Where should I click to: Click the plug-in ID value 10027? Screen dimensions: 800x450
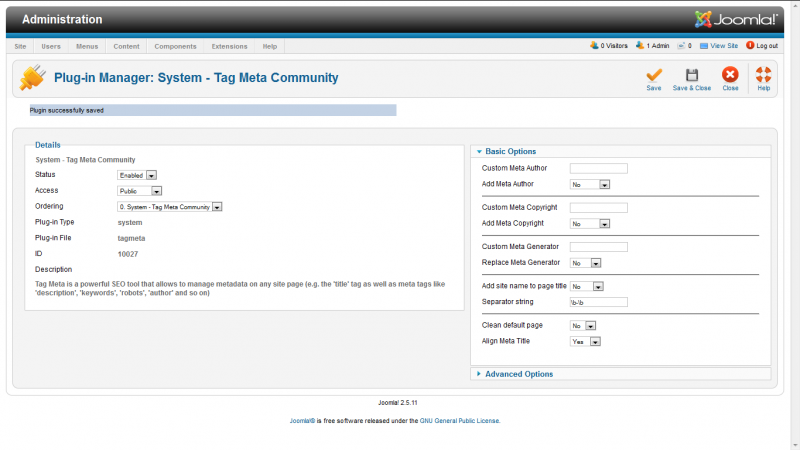(x=128, y=254)
